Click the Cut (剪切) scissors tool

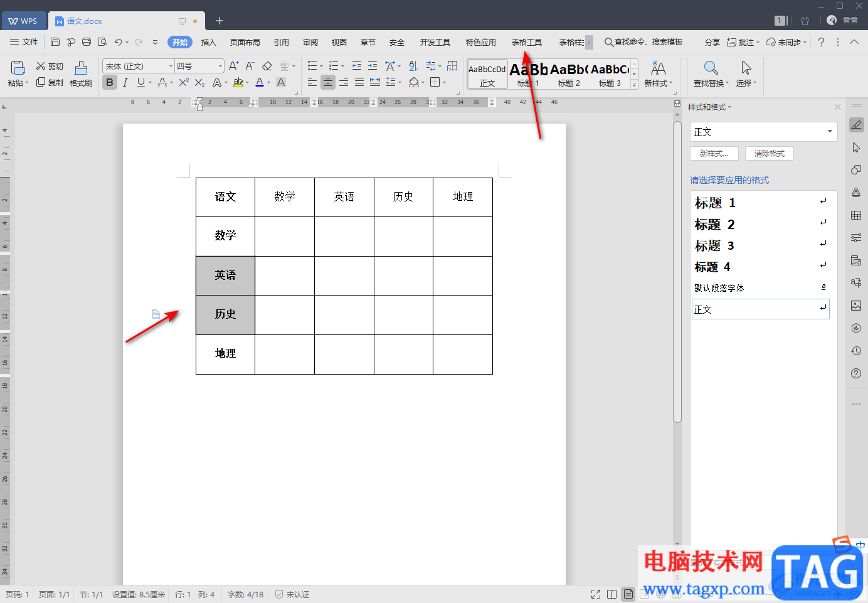coord(50,66)
